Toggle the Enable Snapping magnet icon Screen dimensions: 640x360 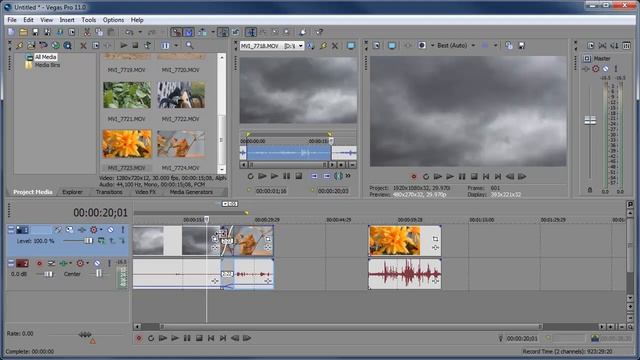(176, 32)
